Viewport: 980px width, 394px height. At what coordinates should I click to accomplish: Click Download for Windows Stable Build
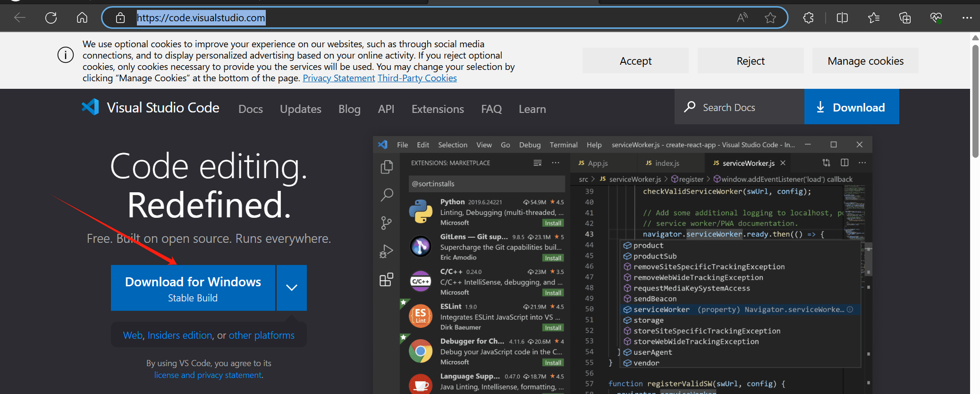tap(193, 288)
